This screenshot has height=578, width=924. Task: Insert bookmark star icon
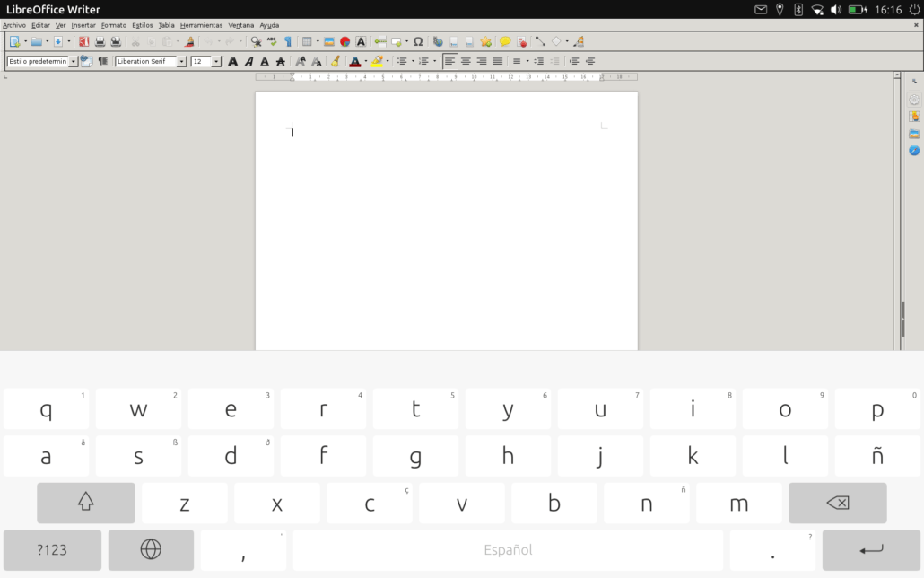pyautogui.click(x=485, y=41)
